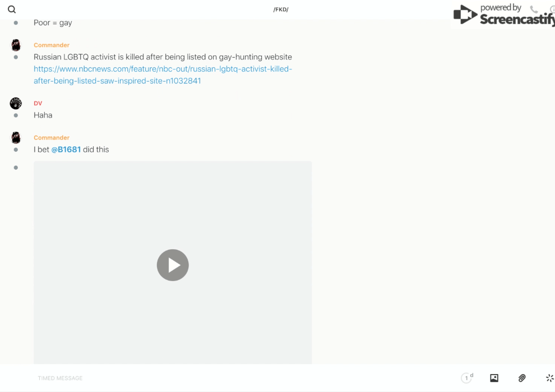Click Commander name above the news message

52,45
